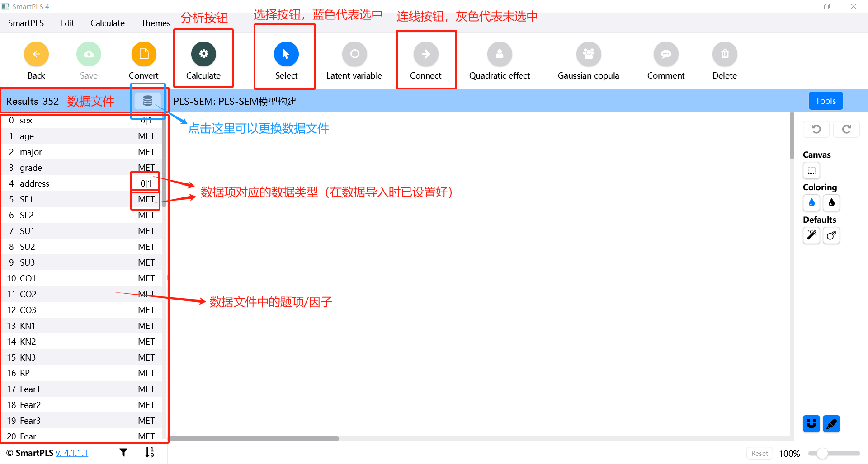Select the CO2 indicator row
Viewport: 868px width, 464px height.
[x=81, y=294]
